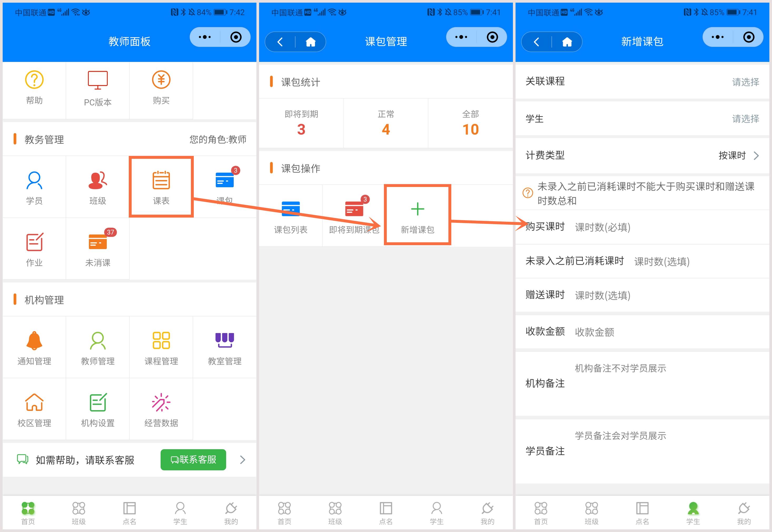Open 通知管理 bell icon
Viewport: 772px width, 532px height.
34,341
